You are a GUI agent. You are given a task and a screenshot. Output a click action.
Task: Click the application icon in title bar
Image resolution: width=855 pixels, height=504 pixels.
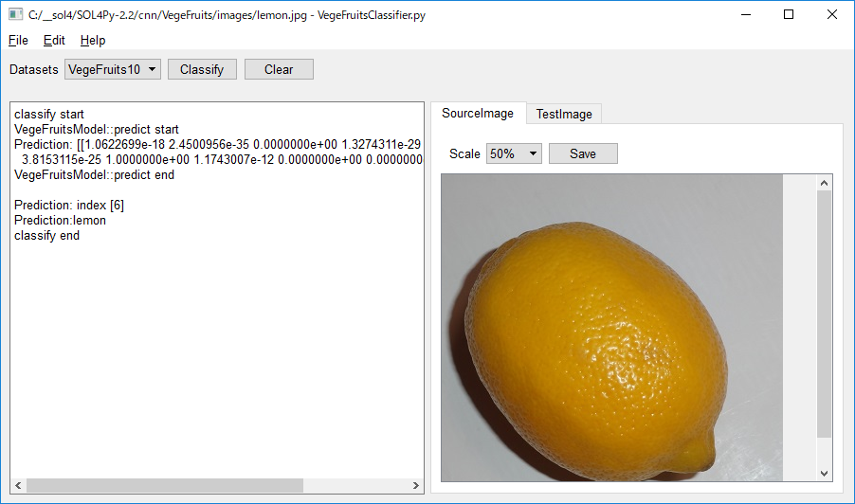(x=15, y=15)
